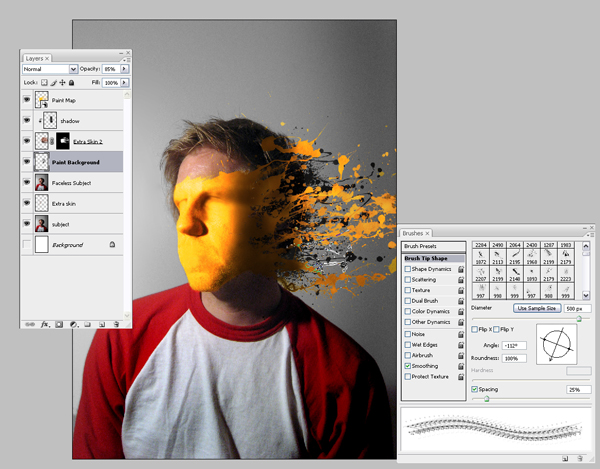
Task: Add a layer mask
Action: 59,324
